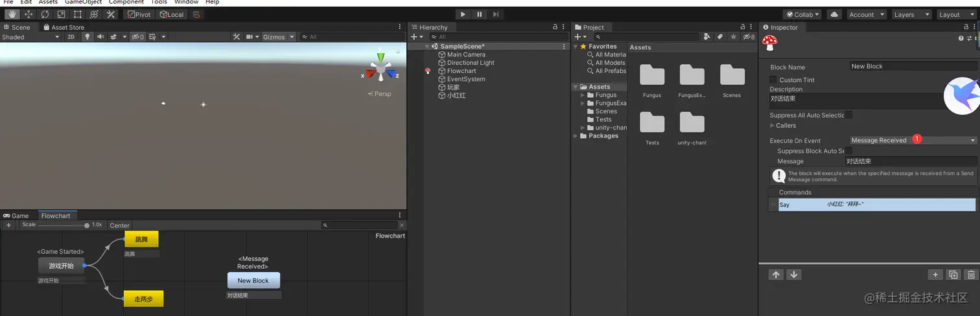The width and height of the screenshot is (980, 316).
Task: Click the Play button
Action: (x=463, y=14)
